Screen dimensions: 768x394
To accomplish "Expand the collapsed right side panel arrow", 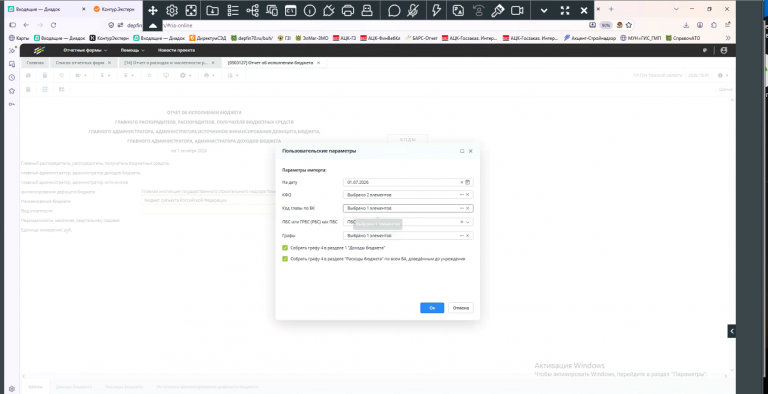I will pos(732,331).
